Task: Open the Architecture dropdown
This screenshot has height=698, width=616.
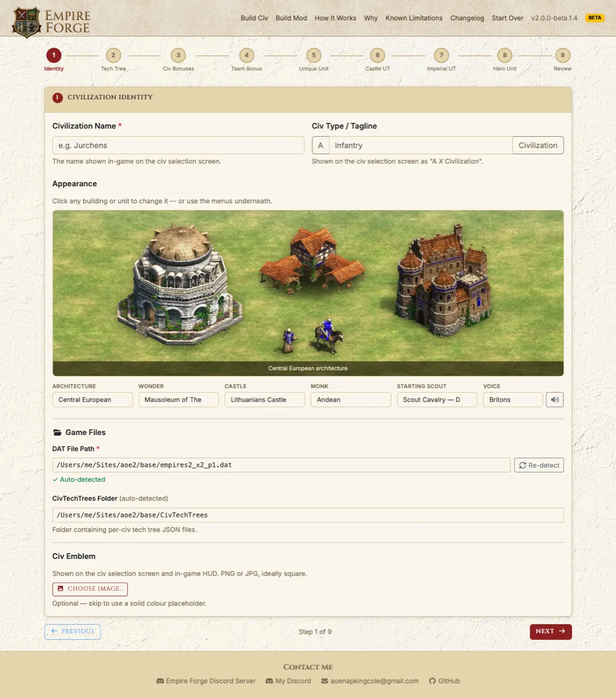Action: (x=92, y=400)
